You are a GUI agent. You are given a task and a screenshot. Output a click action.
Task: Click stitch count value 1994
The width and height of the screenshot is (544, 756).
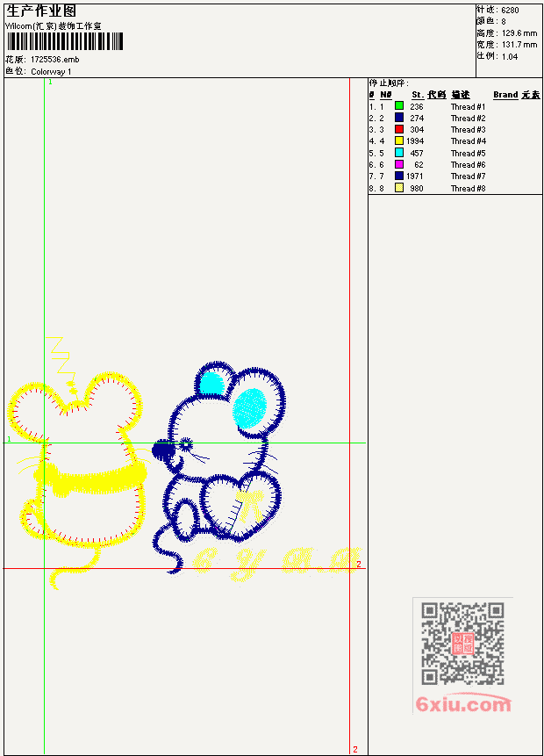coord(415,141)
